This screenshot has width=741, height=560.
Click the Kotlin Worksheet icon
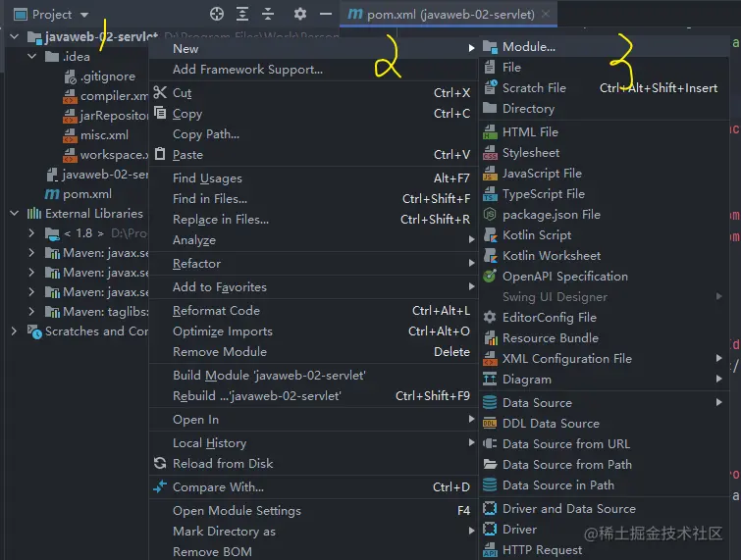click(x=490, y=255)
